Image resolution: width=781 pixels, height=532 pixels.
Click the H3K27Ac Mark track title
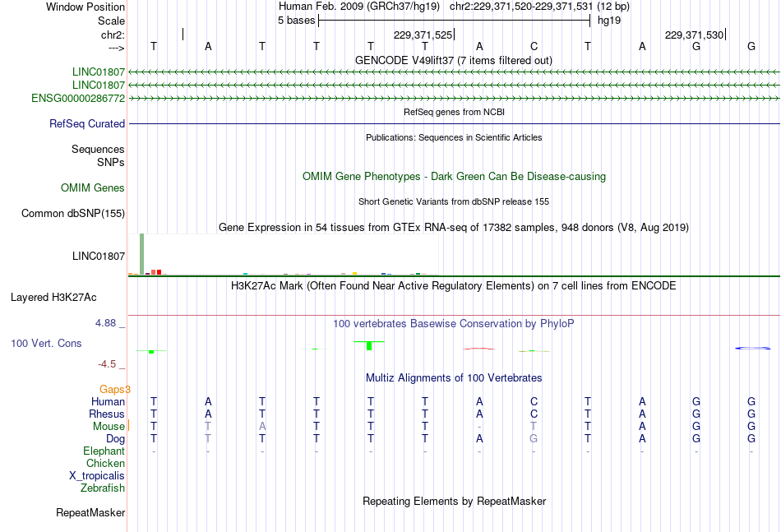click(454, 286)
